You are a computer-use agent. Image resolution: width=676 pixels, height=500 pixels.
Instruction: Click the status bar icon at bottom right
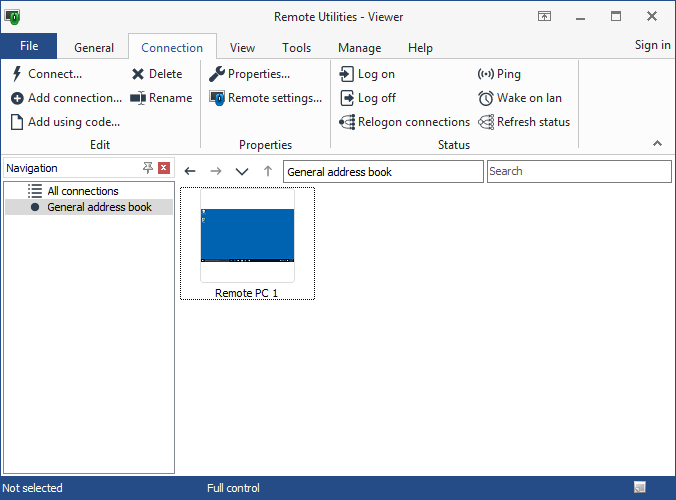(640, 487)
